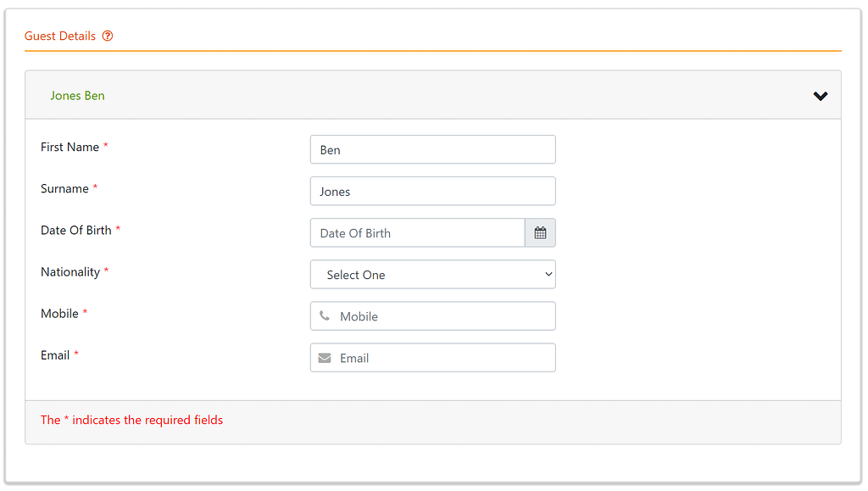Image resolution: width=868 pixels, height=491 pixels.
Task: Open the Nationality Select One dropdown
Action: point(432,275)
